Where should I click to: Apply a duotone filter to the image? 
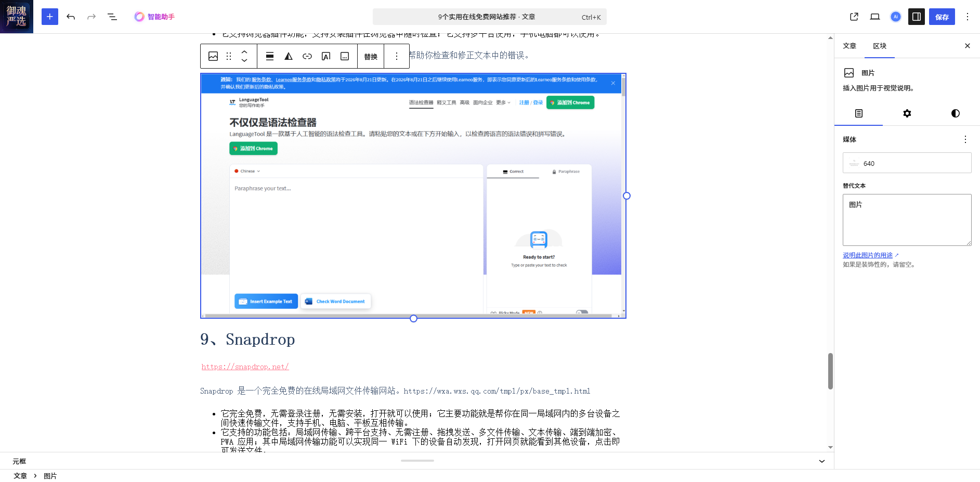pyautogui.click(x=289, y=56)
